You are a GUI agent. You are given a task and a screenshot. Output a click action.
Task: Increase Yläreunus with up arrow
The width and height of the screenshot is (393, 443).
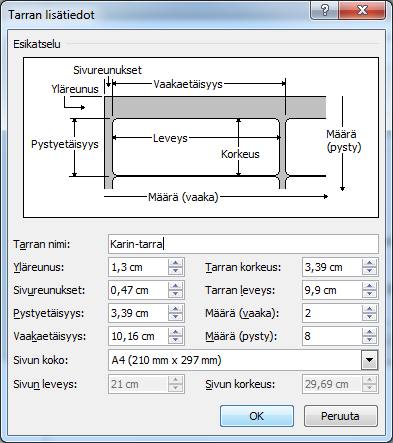coord(175,263)
